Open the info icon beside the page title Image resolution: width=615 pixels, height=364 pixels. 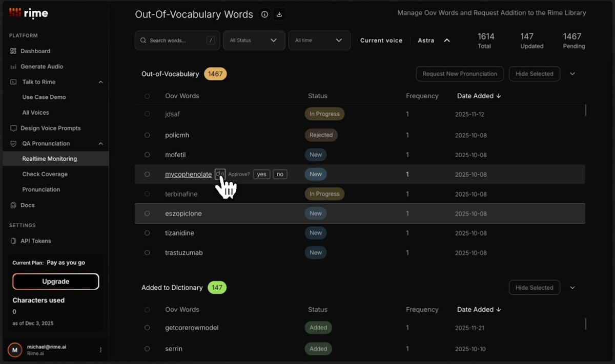[264, 14]
